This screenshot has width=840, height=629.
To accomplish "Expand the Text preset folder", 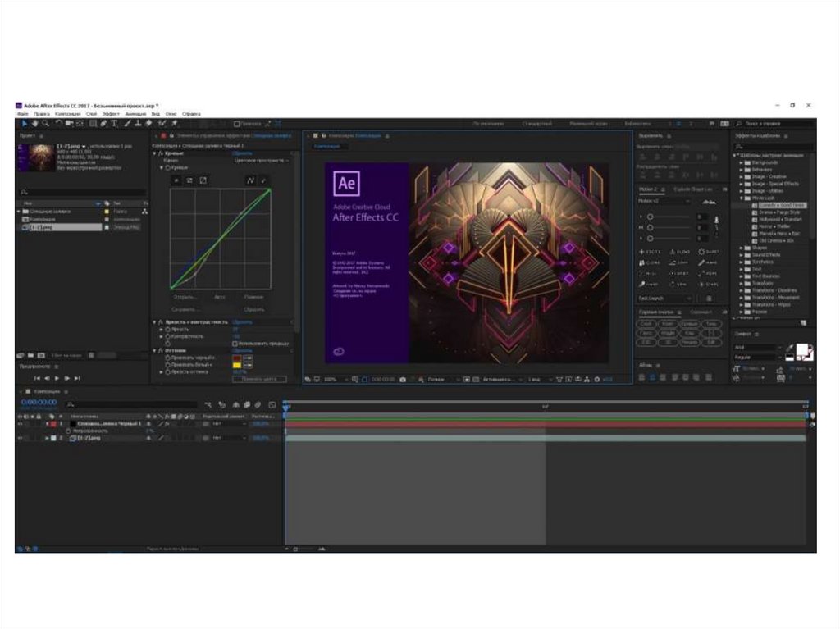I will [x=742, y=269].
